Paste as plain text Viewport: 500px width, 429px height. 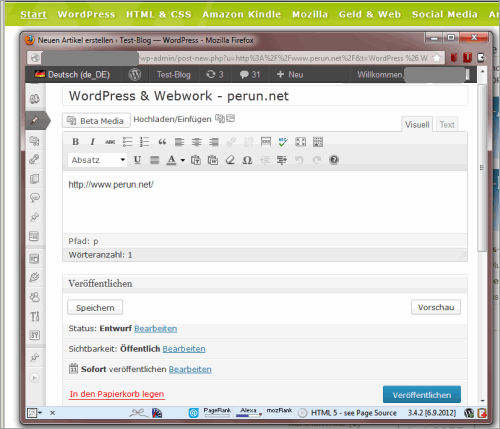(196, 160)
